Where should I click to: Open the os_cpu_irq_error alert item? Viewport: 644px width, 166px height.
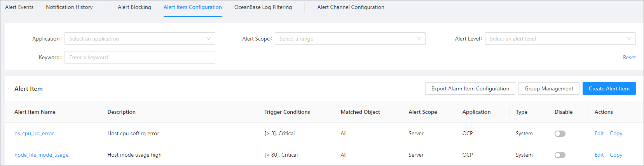pos(34,133)
